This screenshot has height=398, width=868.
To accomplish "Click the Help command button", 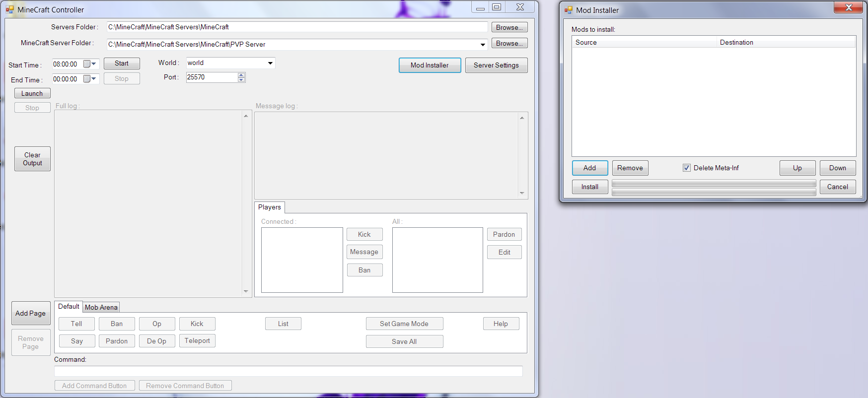I will click(x=501, y=324).
